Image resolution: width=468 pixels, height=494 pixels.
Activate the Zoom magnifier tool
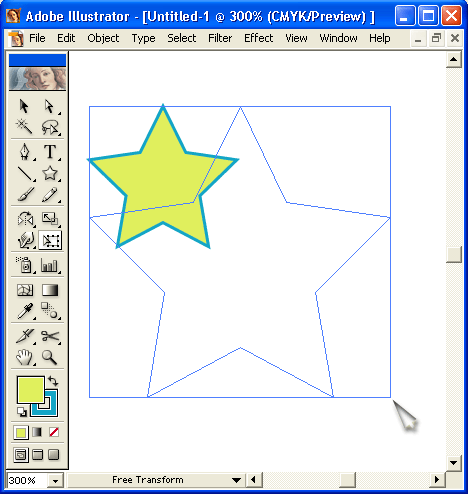point(50,357)
